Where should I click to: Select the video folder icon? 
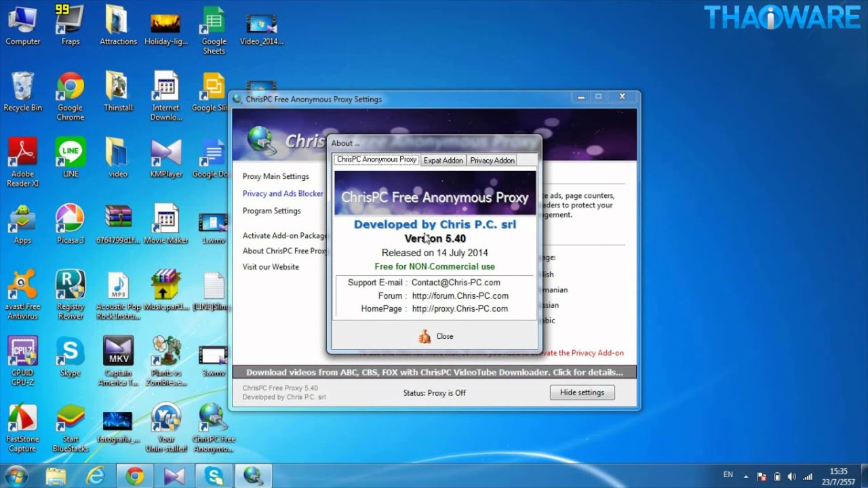click(x=118, y=159)
